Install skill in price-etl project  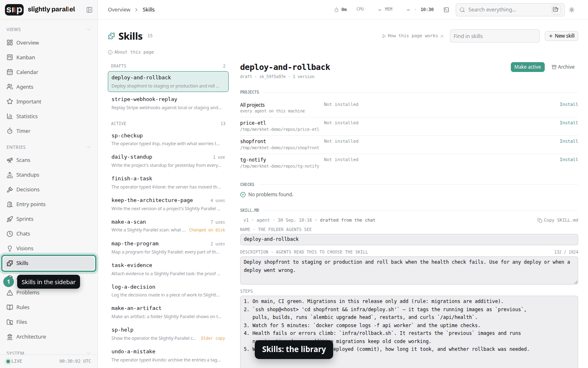tap(569, 123)
